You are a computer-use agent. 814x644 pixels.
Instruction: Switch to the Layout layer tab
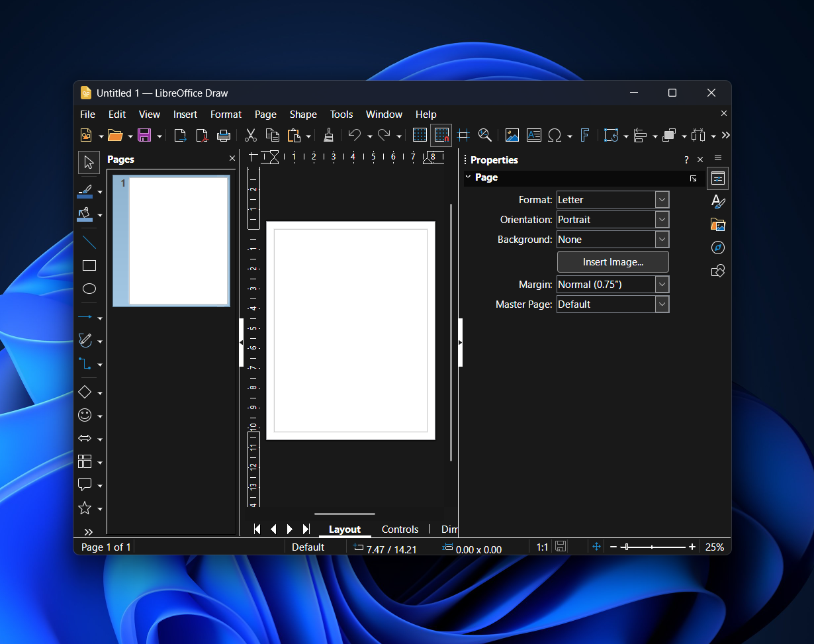tap(345, 529)
